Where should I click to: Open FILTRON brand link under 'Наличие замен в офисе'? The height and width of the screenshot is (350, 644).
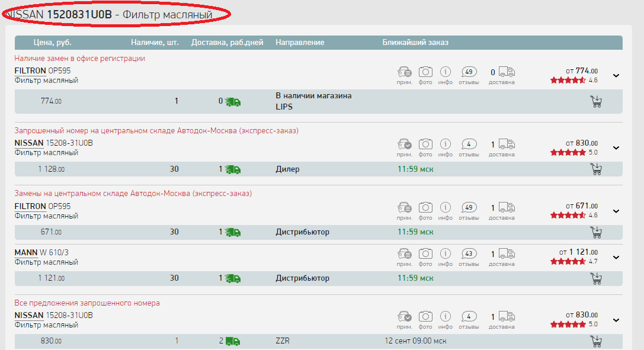[30, 70]
